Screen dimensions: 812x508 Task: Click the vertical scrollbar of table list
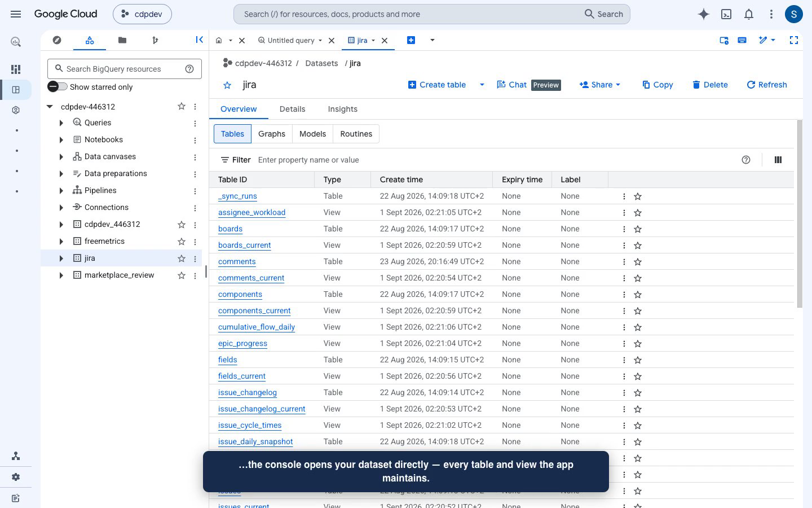click(799, 214)
